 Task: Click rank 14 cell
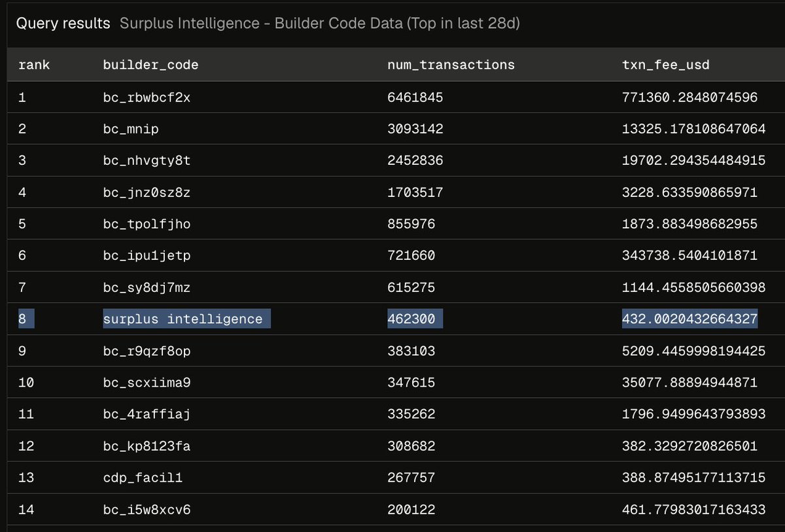[26, 509]
